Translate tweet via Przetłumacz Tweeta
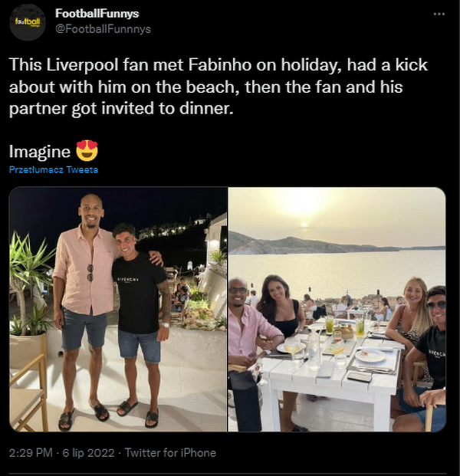The height and width of the screenshot is (476, 460). [54, 169]
